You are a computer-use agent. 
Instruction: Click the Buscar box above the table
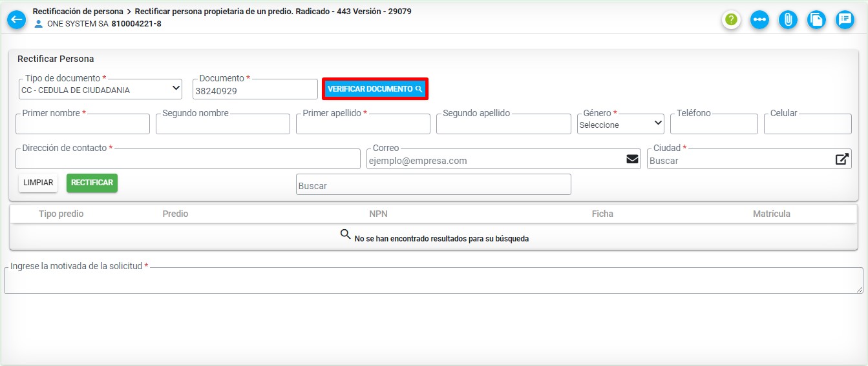433,185
